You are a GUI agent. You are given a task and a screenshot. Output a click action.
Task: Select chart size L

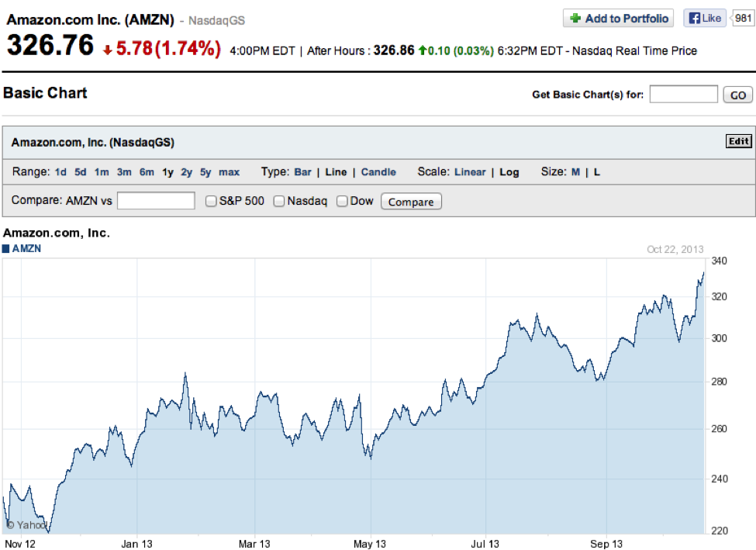597,172
